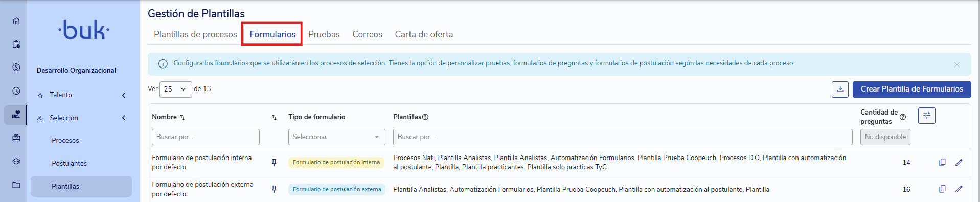
Task: Switch to the Pruebas tab
Action: (324, 34)
